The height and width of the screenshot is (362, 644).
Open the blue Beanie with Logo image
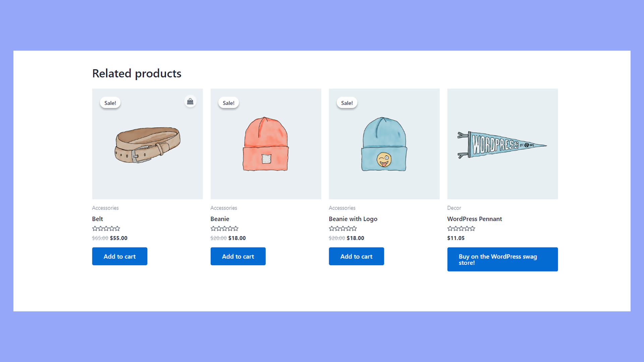click(x=384, y=144)
